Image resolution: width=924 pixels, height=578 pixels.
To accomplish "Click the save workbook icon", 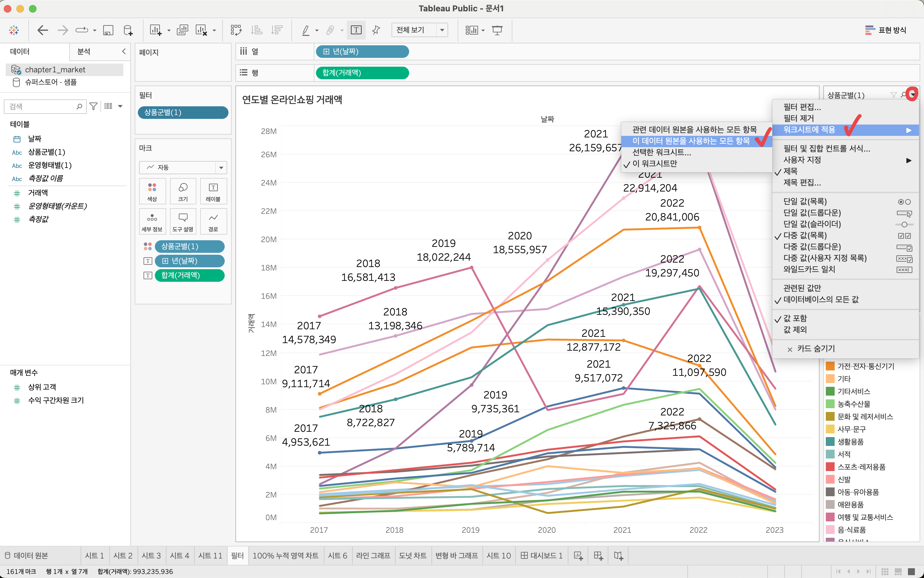I will 108,30.
